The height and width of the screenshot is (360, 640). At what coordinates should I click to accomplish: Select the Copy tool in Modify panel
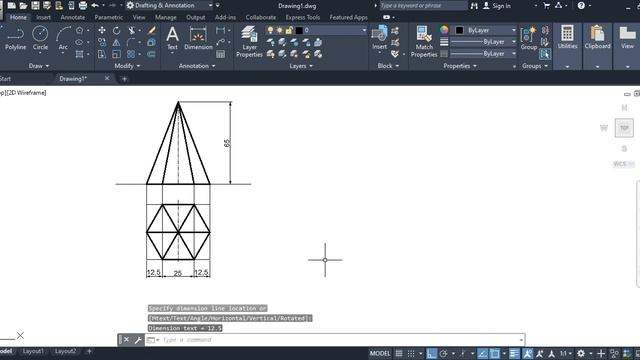(102, 42)
